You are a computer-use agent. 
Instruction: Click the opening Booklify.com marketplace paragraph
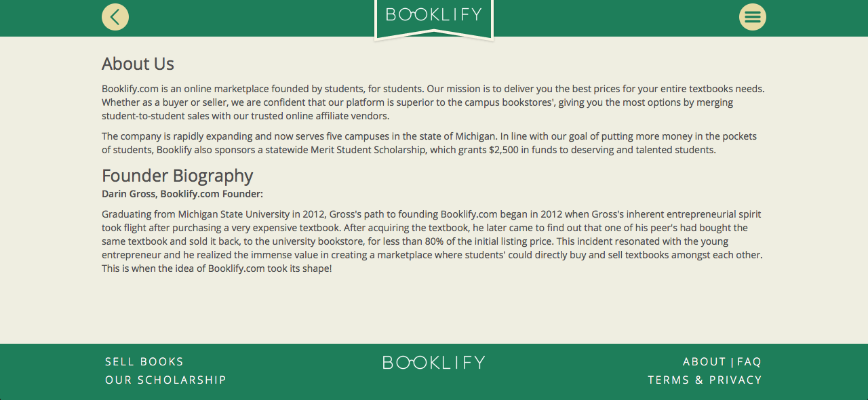click(x=433, y=102)
